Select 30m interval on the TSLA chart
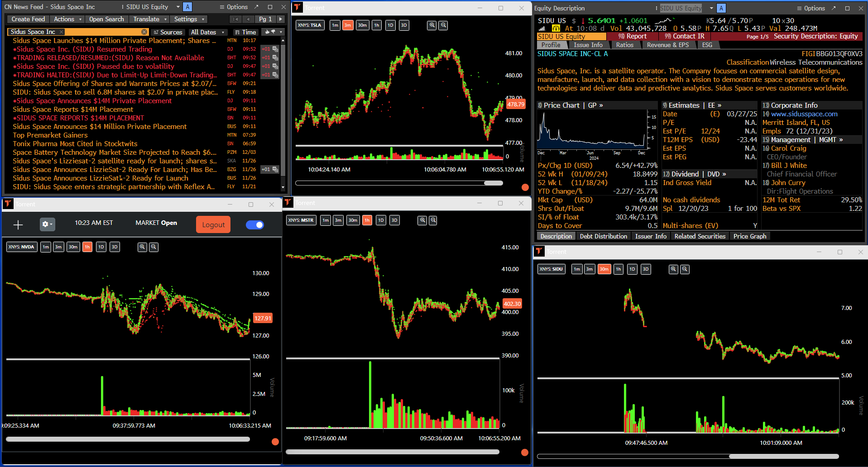The height and width of the screenshot is (467, 868). [362, 25]
